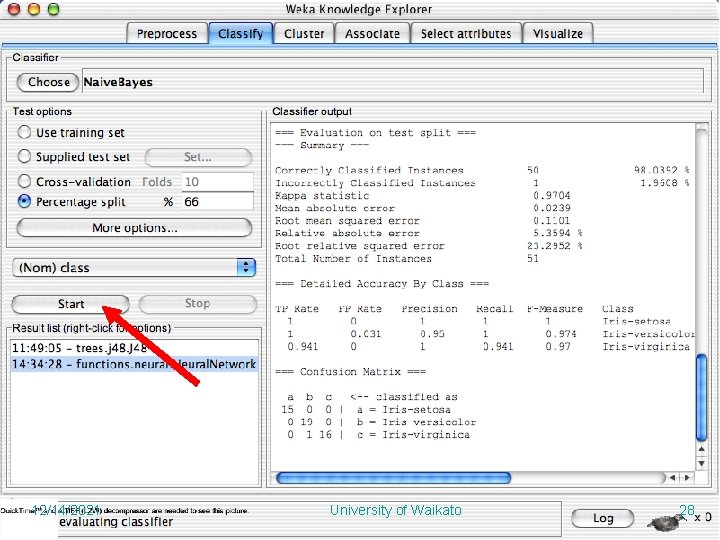Click the percentage split value field

(218, 202)
